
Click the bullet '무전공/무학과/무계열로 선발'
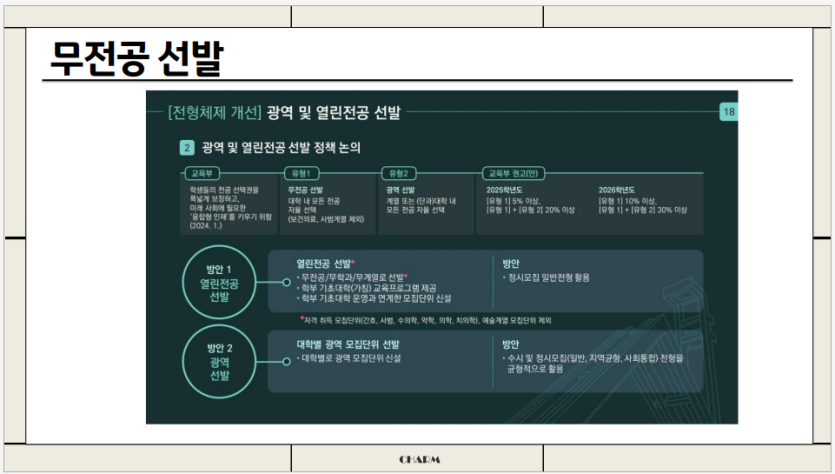pos(352,277)
